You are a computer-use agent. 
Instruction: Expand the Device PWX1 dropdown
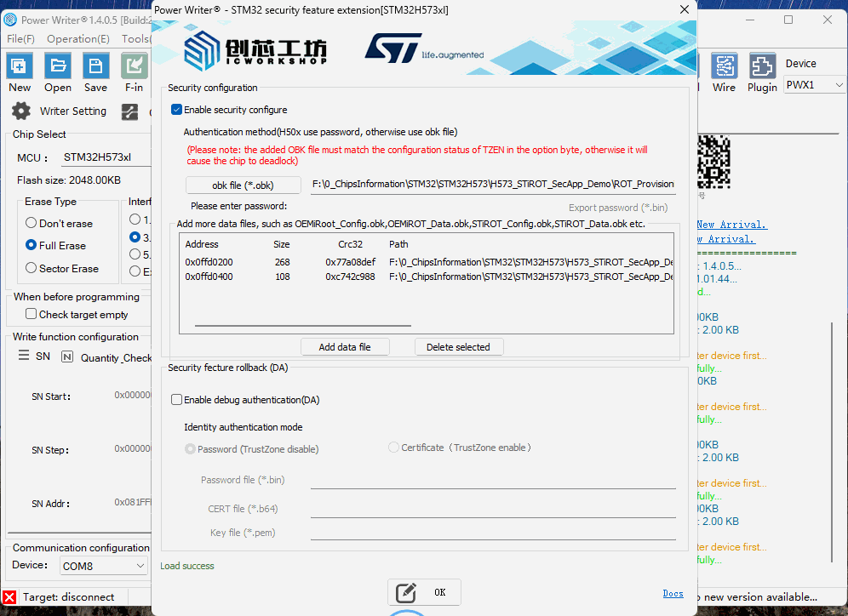(x=815, y=85)
